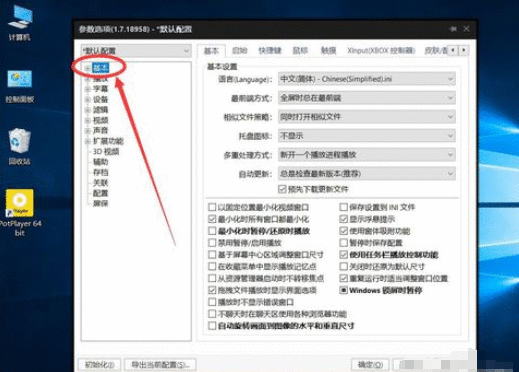Open the 自动更新 dropdown
Screen dimensions: 519x372
[367, 173]
